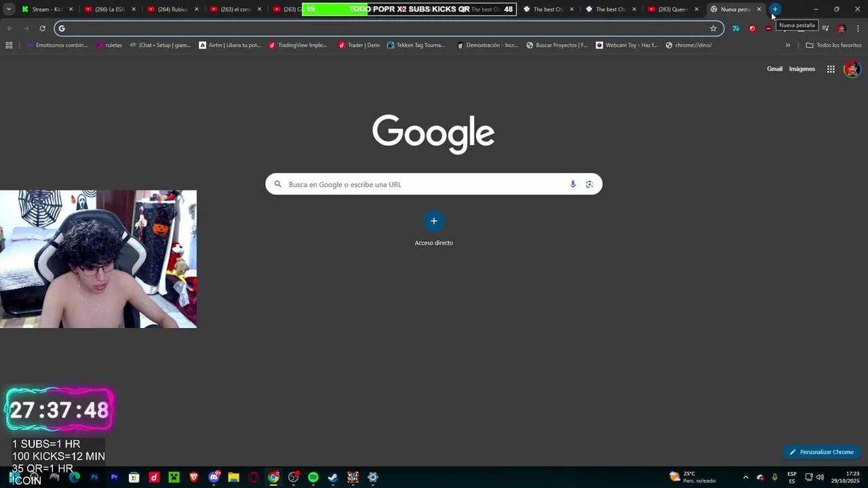This screenshot has width=868, height=488.
Task: Open Tekken Tag Tourna... bookmark
Action: tap(416, 45)
